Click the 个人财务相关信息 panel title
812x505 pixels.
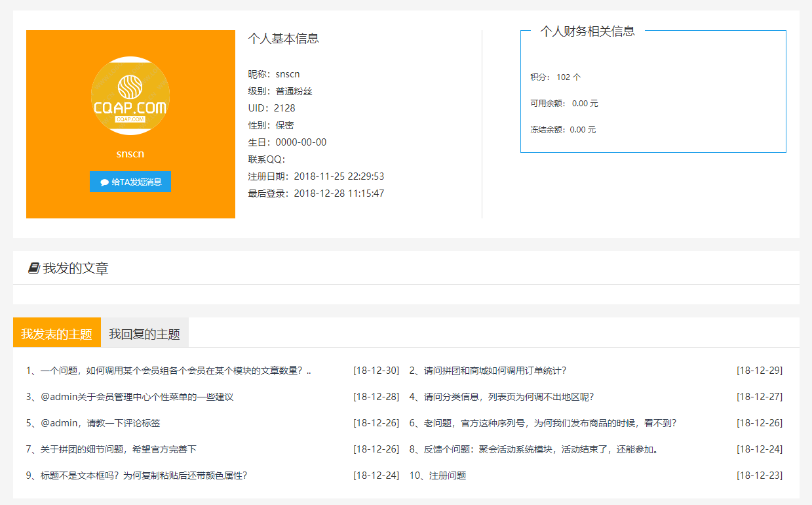587,31
